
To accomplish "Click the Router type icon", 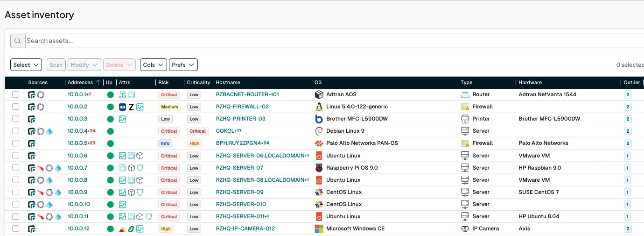I will [x=465, y=94].
